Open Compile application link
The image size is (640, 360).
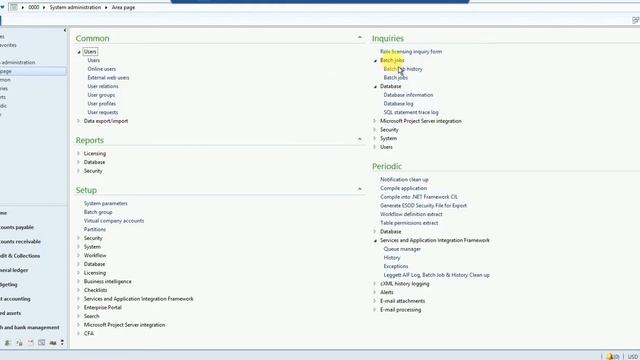tap(403, 188)
